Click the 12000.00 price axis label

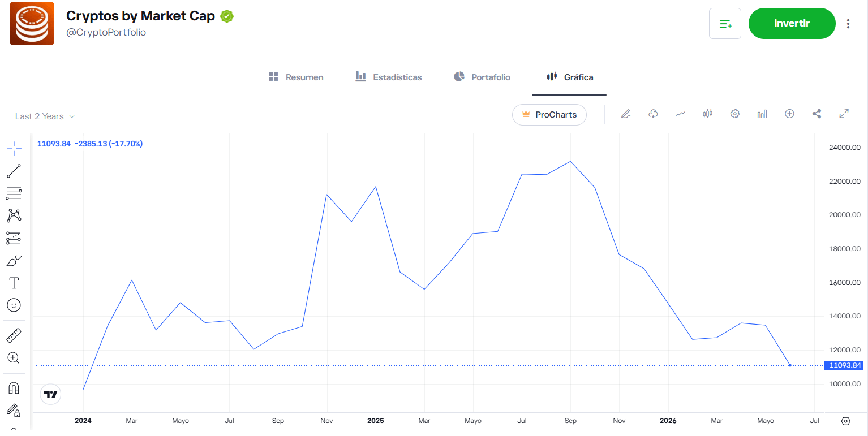(x=844, y=350)
